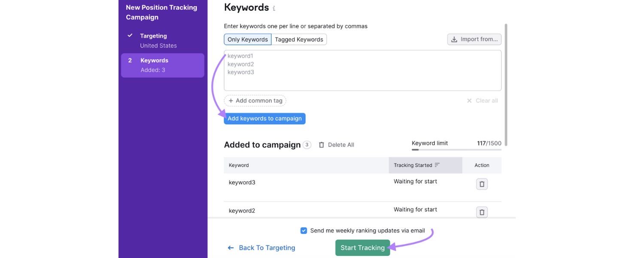Delete keyword3 using its trash icon
644x258 pixels.
click(x=481, y=183)
